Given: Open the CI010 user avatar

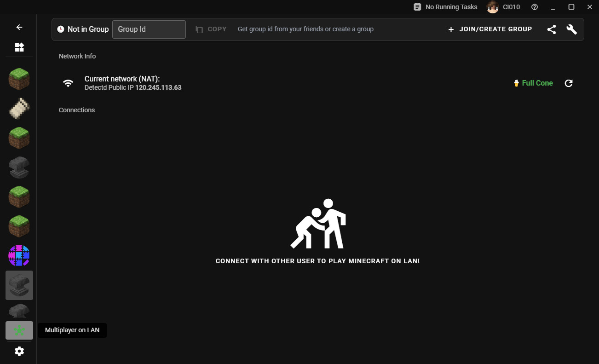Looking at the screenshot, I should [x=493, y=7].
